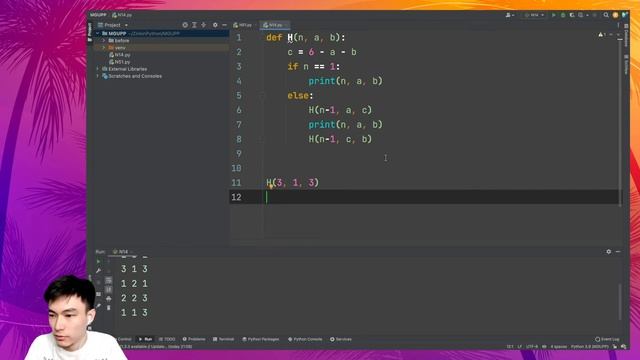
Task: Switch to the N14.py editor tab
Action: [274, 25]
